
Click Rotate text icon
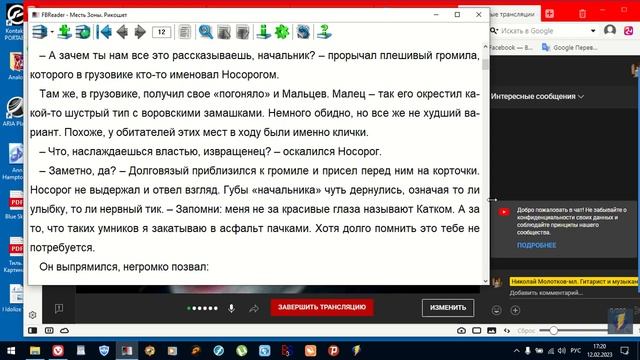click(303, 32)
